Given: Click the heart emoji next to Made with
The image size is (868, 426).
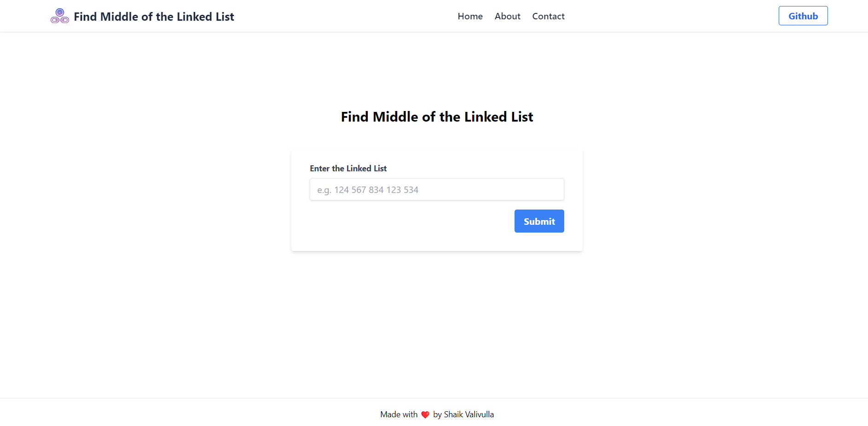Looking at the screenshot, I should point(425,414).
